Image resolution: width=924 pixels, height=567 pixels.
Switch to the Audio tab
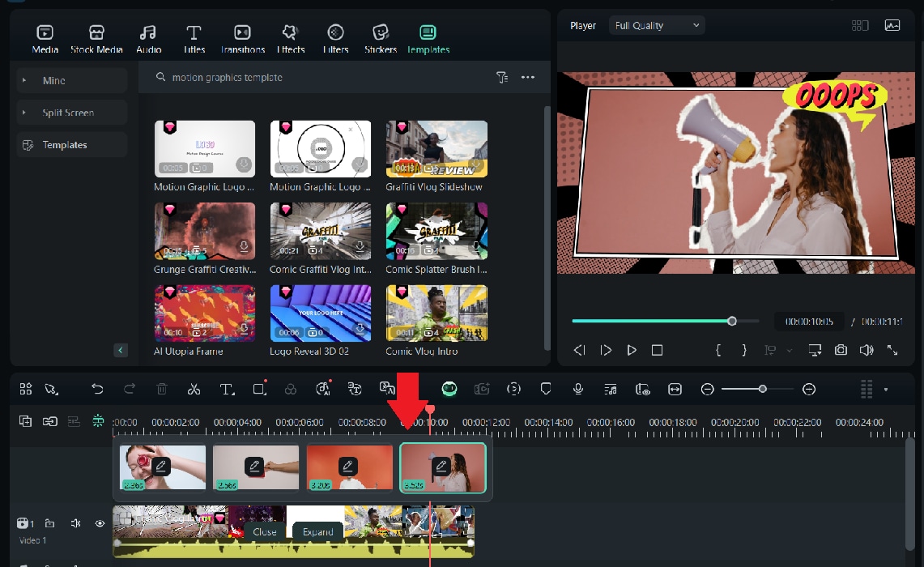(x=148, y=40)
